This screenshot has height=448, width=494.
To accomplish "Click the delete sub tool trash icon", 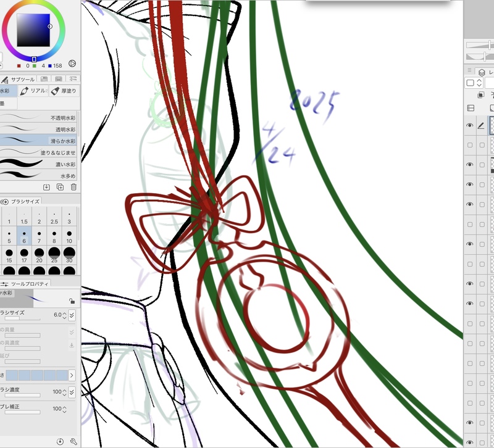I will (73, 187).
